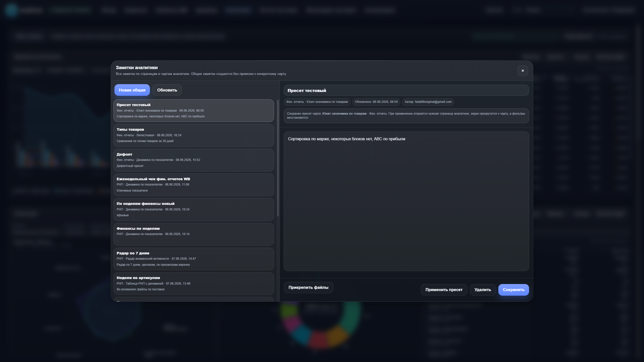This screenshot has height=362, width=644.
Task: Click text Дефолтный пресет
Action: tap(130, 166)
